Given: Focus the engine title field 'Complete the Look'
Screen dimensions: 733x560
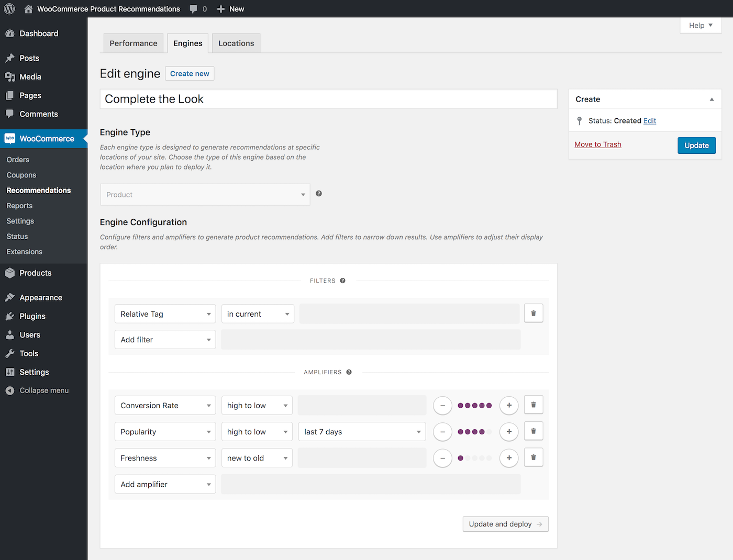Looking at the screenshot, I should coord(328,99).
